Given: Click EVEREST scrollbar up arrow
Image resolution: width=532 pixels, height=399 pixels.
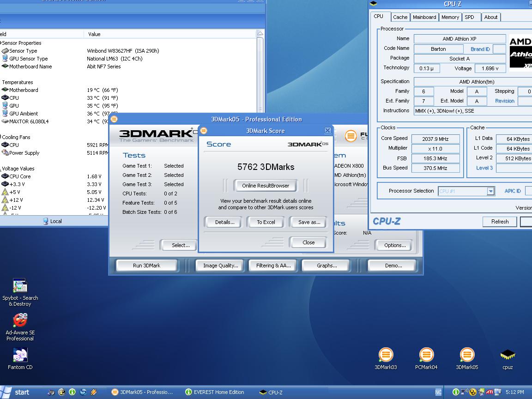Looking at the screenshot, I should 260,33.
